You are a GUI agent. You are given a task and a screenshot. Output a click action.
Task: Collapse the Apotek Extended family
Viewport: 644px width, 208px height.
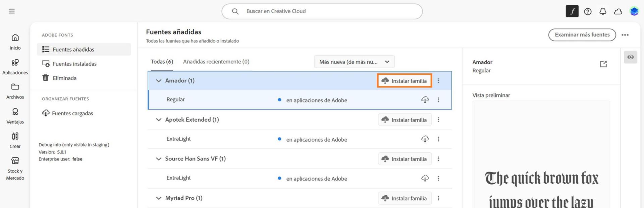[x=159, y=120]
